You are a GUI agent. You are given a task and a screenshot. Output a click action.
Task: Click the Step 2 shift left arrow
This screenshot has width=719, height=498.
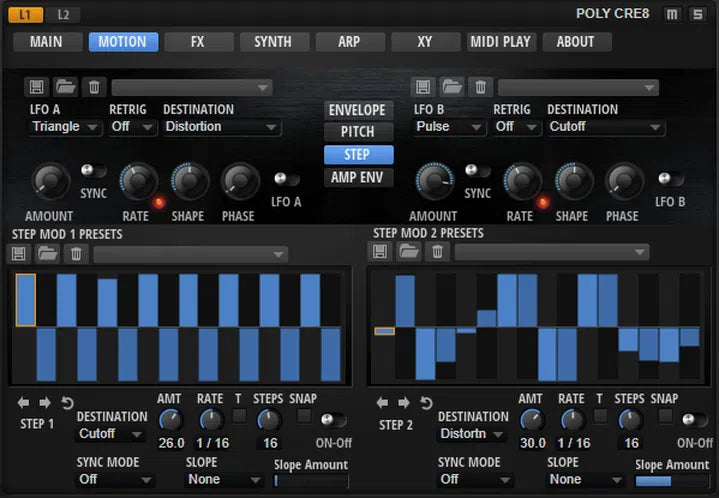pyautogui.click(x=382, y=403)
